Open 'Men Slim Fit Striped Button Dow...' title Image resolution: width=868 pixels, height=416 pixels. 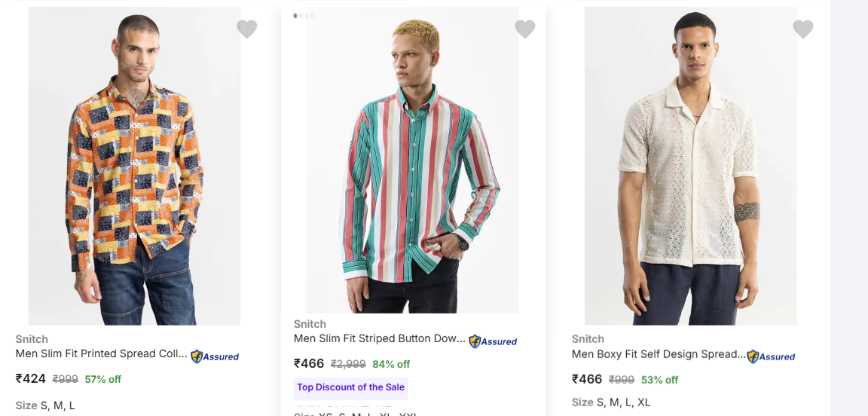tap(379, 338)
